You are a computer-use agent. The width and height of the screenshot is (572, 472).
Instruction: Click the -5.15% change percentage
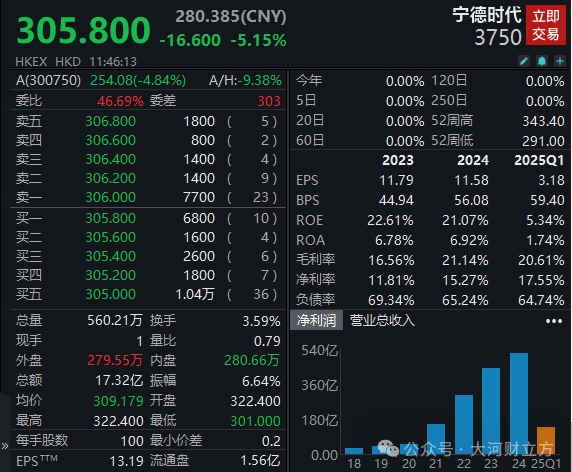click(x=259, y=40)
